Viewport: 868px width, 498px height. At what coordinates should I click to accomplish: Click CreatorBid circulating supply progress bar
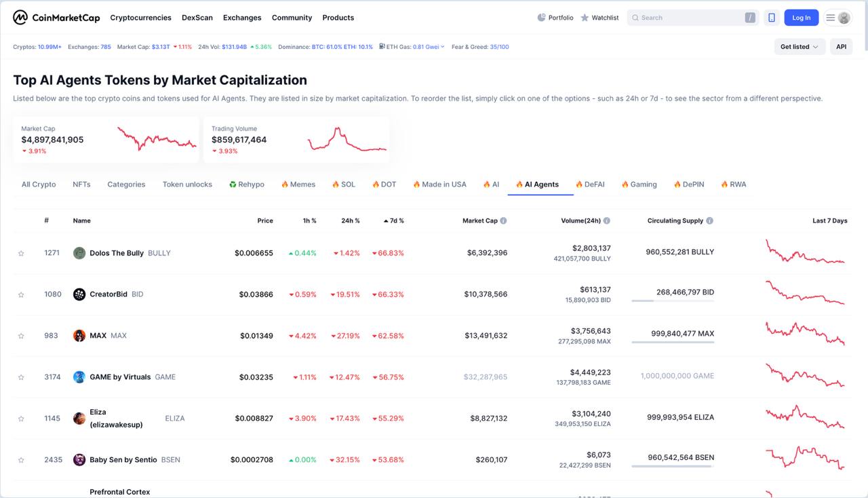point(673,301)
